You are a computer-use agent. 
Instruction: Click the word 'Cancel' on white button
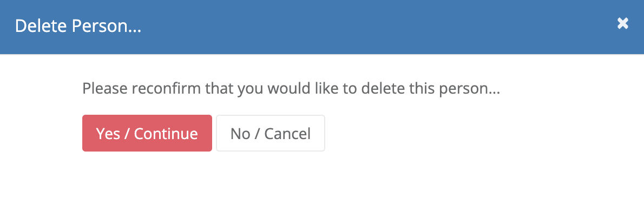click(x=287, y=133)
